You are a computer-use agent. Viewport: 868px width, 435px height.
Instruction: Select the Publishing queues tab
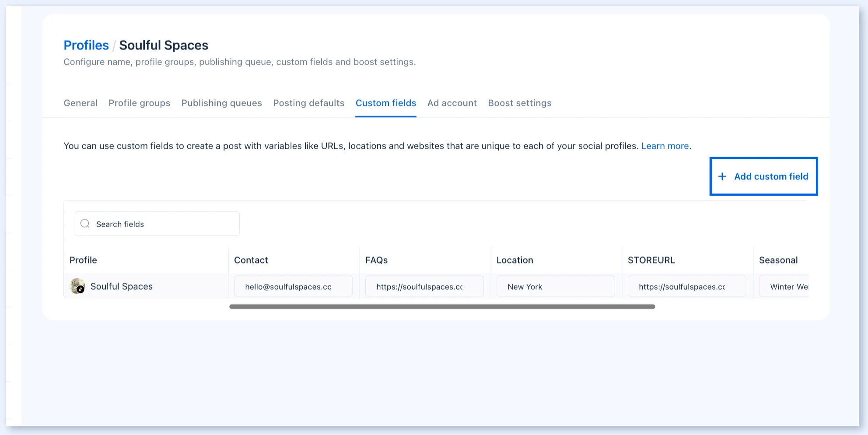222,103
